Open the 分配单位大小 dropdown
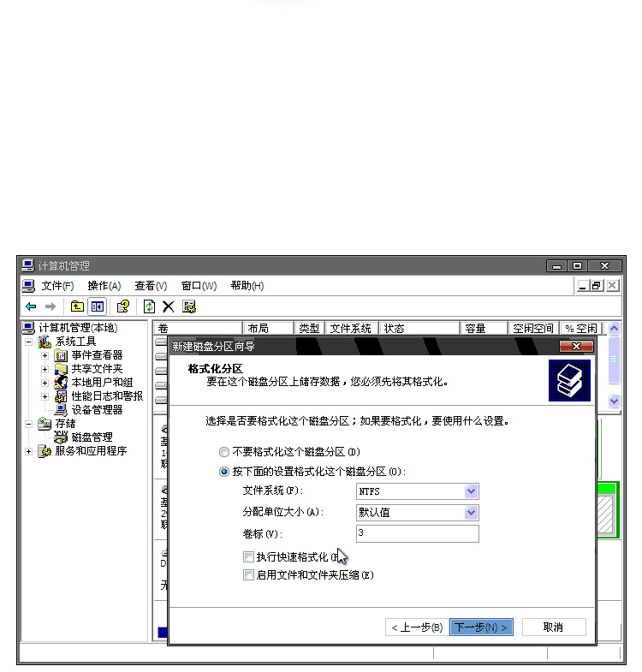 pyautogui.click(x=471, y=513)
